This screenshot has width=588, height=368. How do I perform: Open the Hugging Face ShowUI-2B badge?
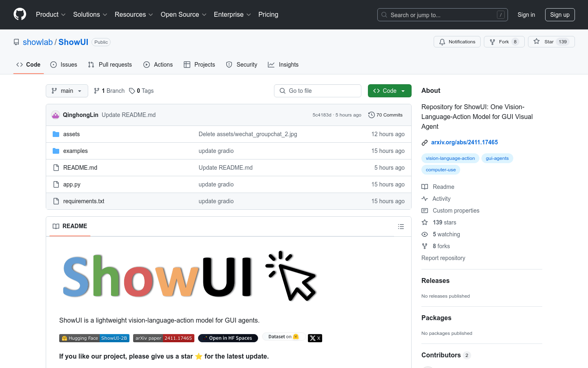click(x=94, y=338)
